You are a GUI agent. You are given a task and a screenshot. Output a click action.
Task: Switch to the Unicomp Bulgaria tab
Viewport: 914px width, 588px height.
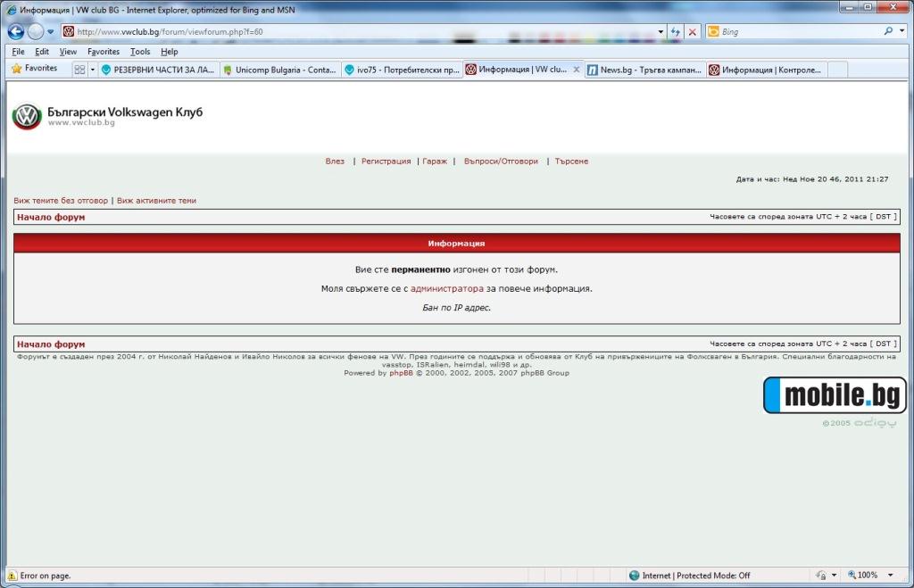(280, 70)
